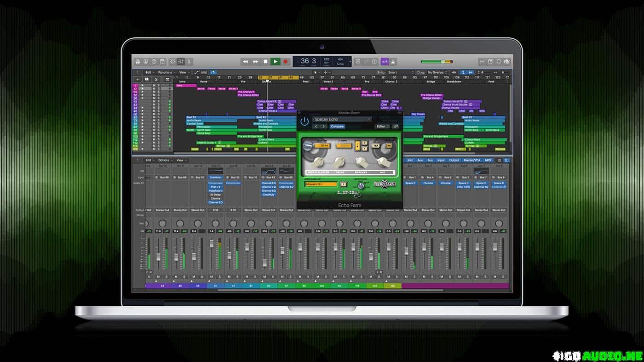Click the Echo Farm model select field
The image size is (644, 362).
tap(321, 184)
